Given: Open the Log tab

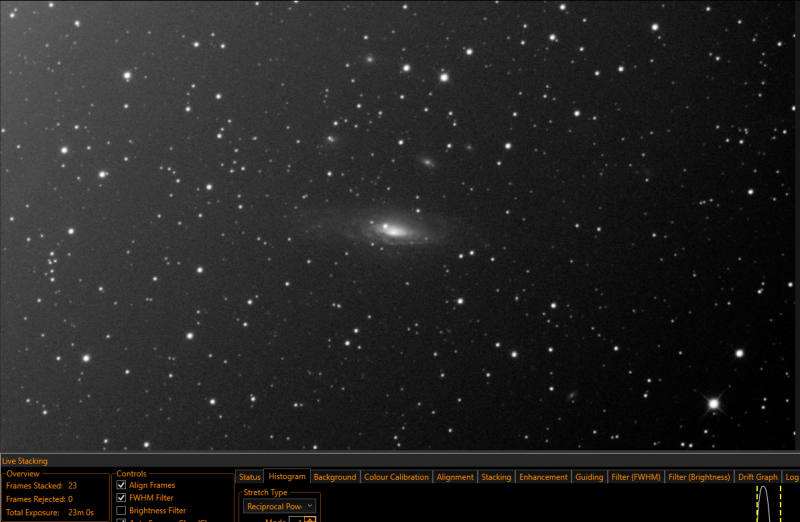Looking at the screenshot, I should coord(791,477).
